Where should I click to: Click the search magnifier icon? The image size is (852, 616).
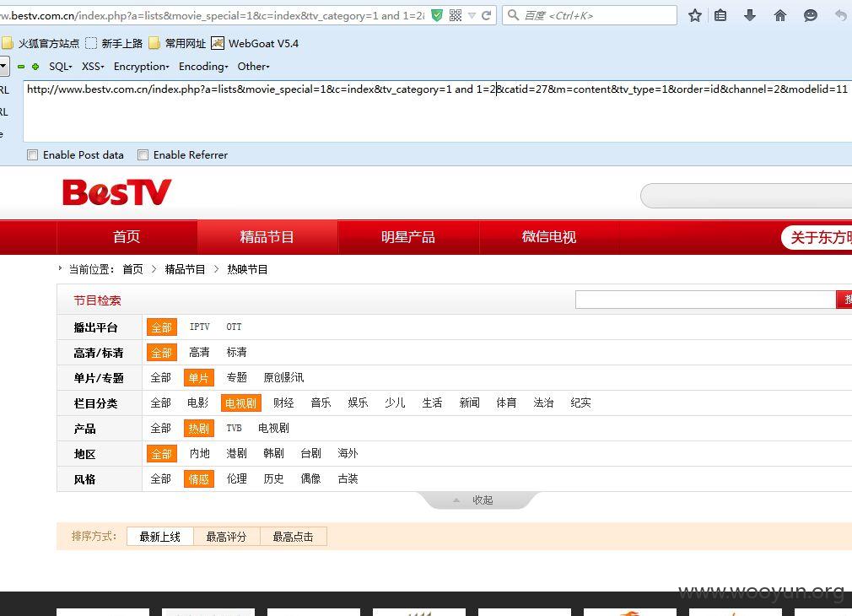coord(513,15)
